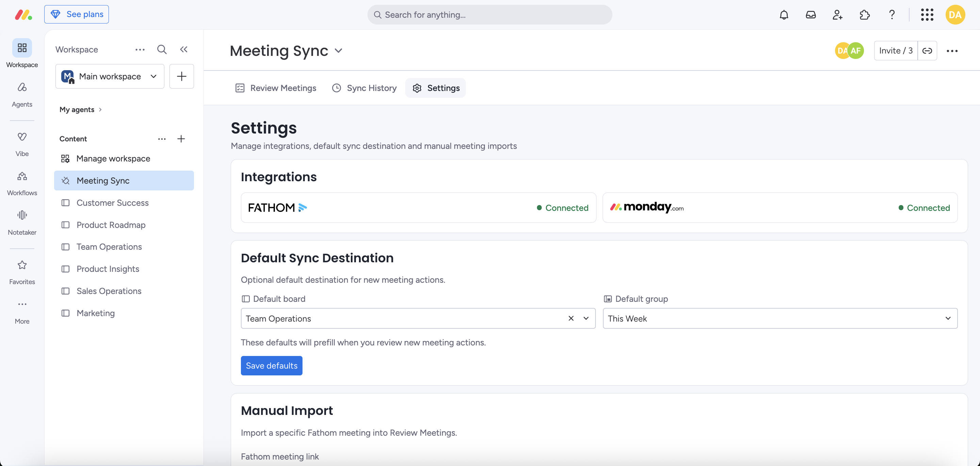980x466 pixels.
Task: Click the monday.com logo at top left
Action: [x=23, y=15]
